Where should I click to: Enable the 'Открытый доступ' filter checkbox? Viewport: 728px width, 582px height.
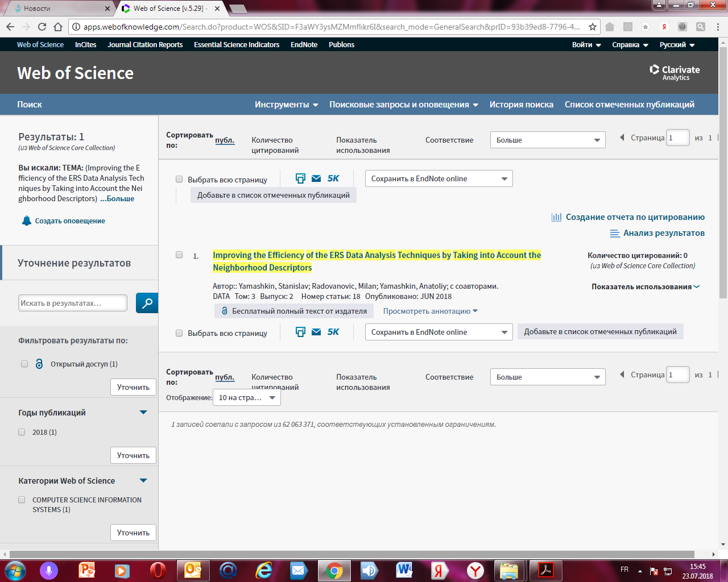pyautogui.click(x=24, y=364)
